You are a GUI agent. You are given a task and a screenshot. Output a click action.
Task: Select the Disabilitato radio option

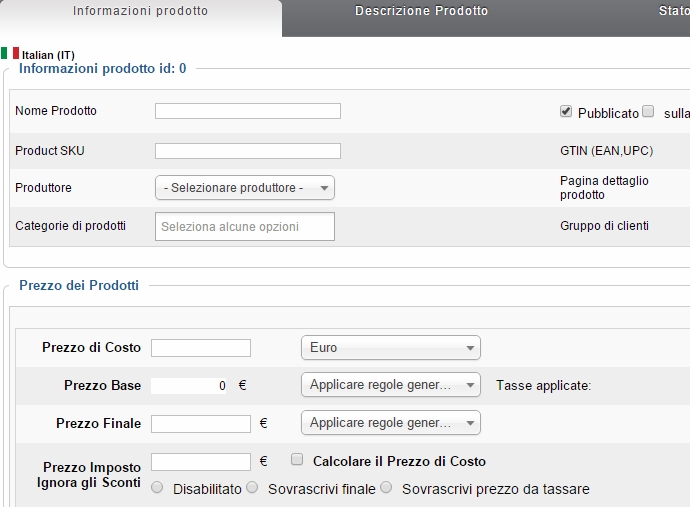tap(157, 488)
